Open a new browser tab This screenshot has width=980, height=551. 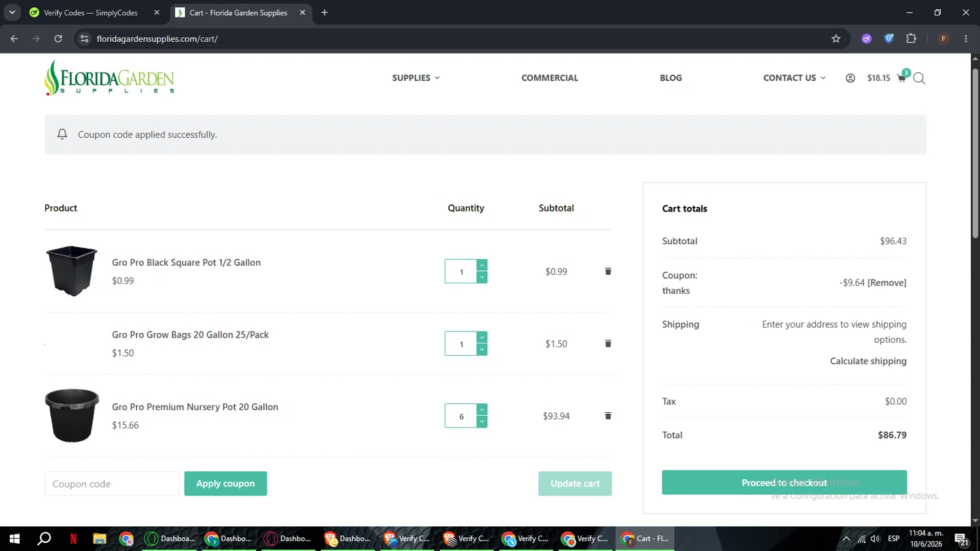[x=325, y=12]
